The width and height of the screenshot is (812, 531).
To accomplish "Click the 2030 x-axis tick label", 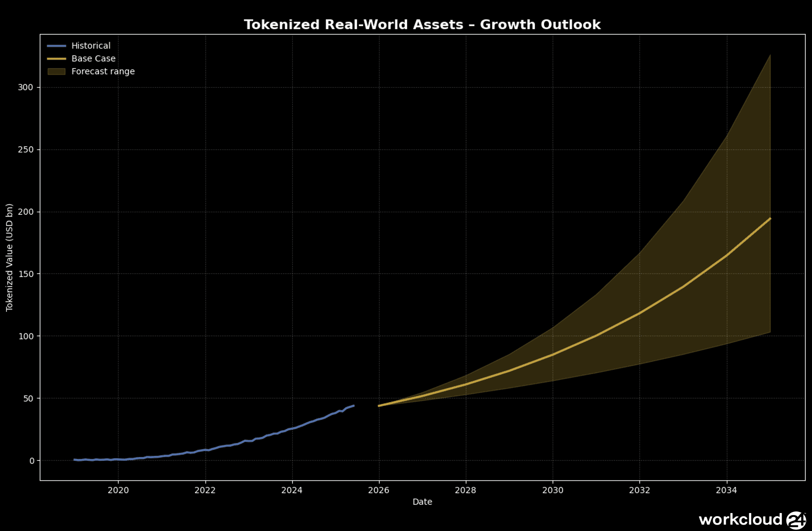I will pos(553,490).
